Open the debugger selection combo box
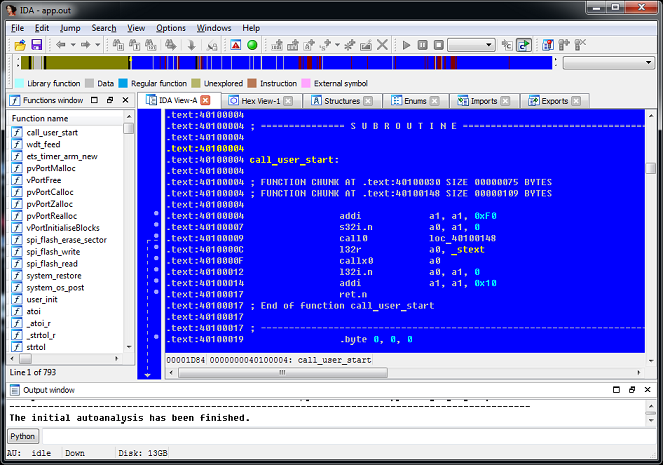 click(471, 45)
